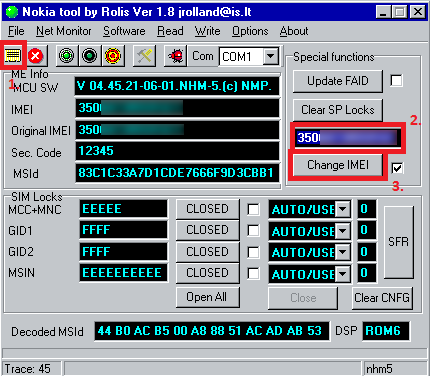430x376 pixels.
Task: Click the SFR button
Action: (398, 242)
